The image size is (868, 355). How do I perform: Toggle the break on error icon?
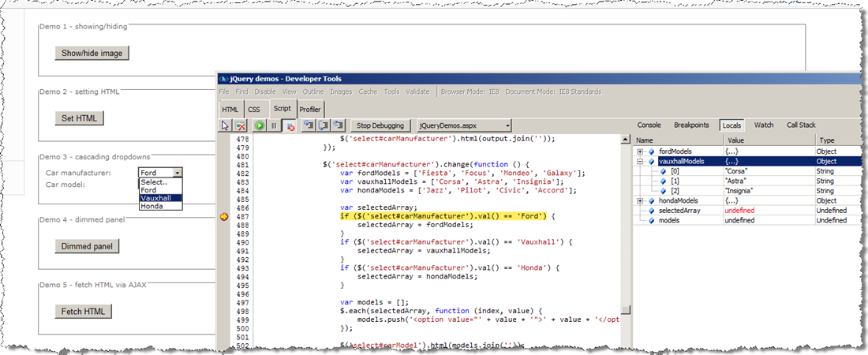(288, 125)
